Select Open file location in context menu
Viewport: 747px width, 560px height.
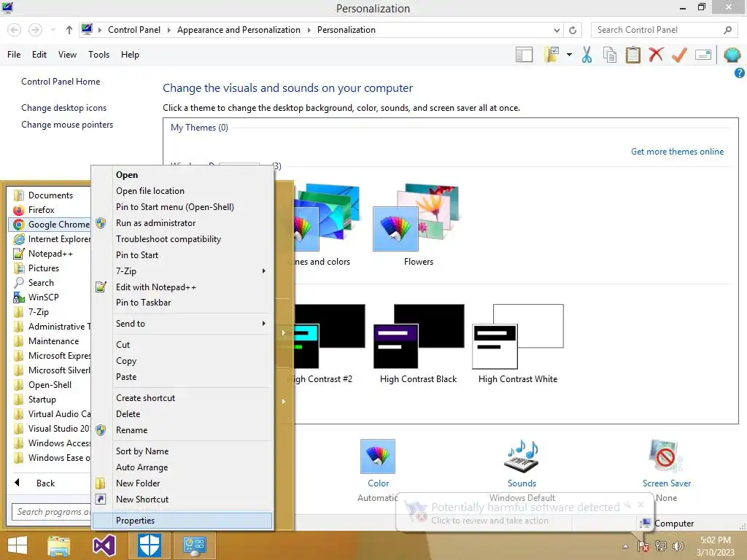point(182,191)
